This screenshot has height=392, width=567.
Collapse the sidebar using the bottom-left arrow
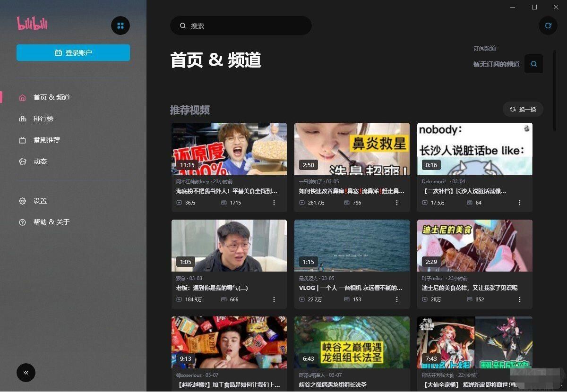(x=26, y=373)
